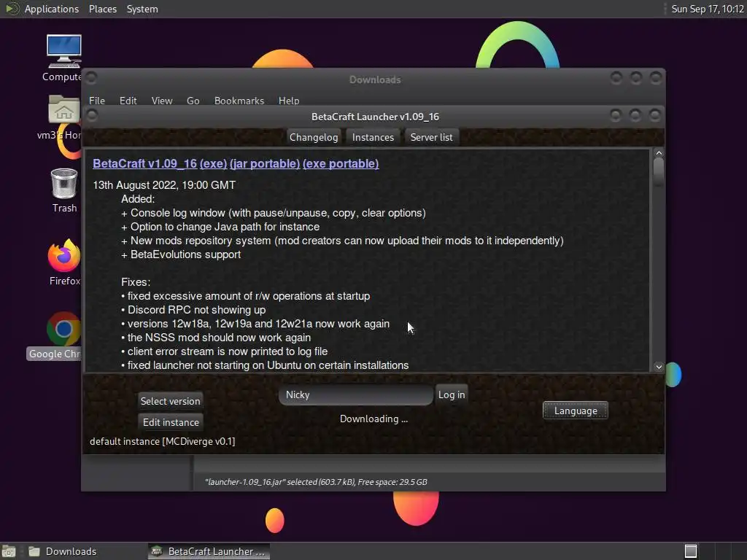The width and height of the screenshot is (747, 560).
Task: Open the Language button
Action: [575, 411]
